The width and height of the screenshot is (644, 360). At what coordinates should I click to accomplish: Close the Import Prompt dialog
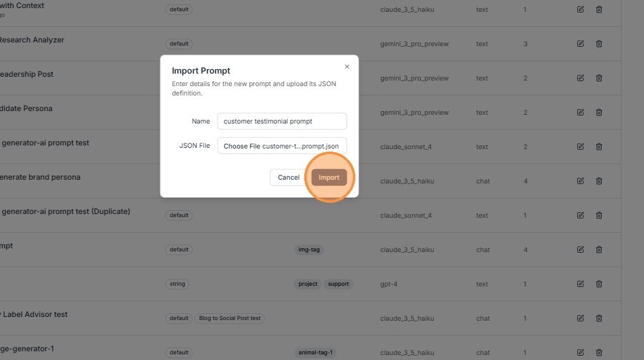(347, 67)
